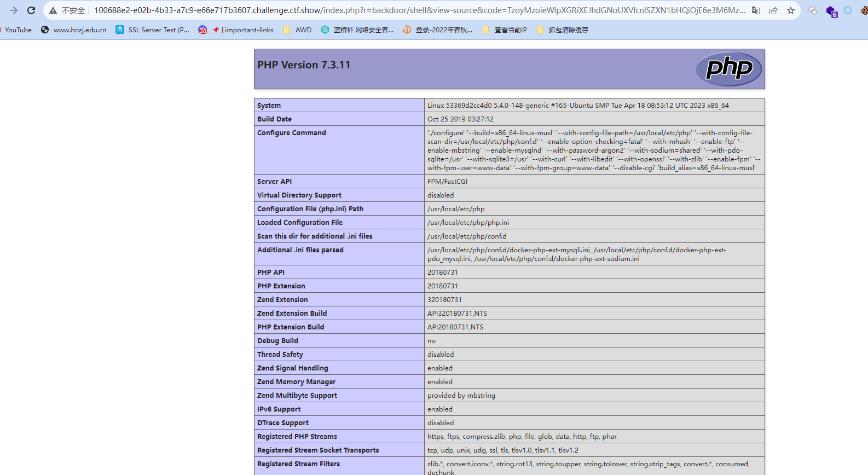Open the cookie editor extension icon
Viewport: 868px width, 475px height.
point(864,10)
